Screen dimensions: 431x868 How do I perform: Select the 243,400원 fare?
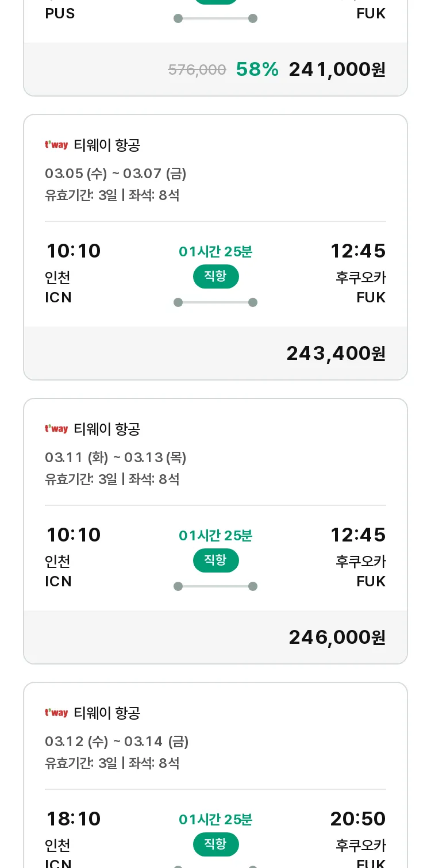click(x=336, y=354)
